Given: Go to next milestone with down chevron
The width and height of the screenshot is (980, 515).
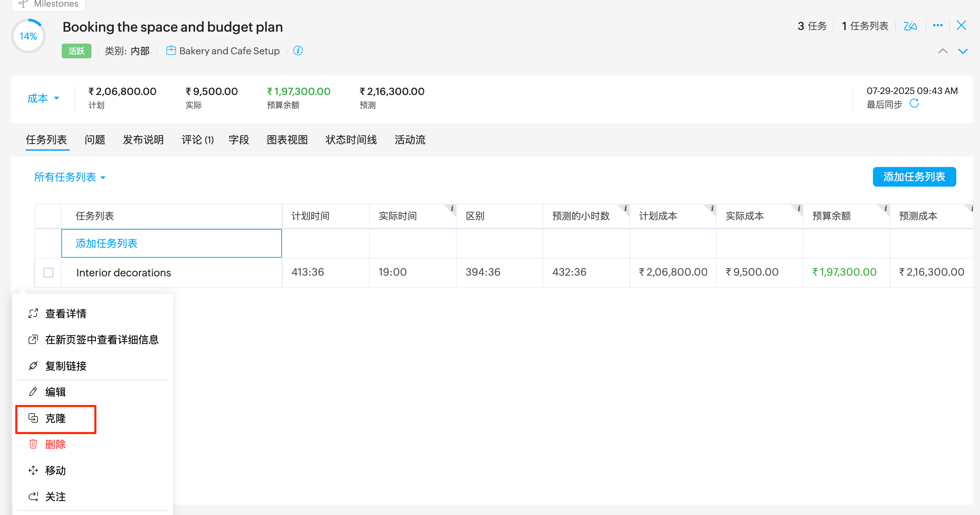Looking at the screenshot, I should tap(963, 51).
